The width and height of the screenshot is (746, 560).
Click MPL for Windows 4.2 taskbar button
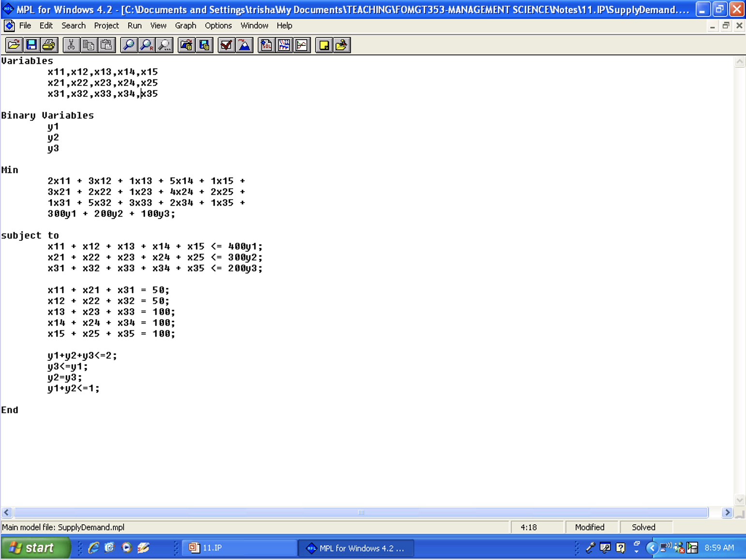pyautogui.click(x=356, y=548)
